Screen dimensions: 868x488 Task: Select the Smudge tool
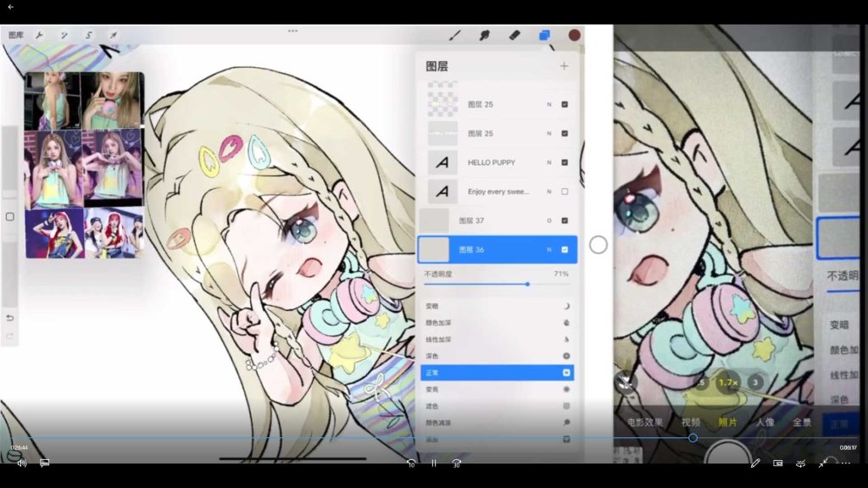click(x=485, y=36)
